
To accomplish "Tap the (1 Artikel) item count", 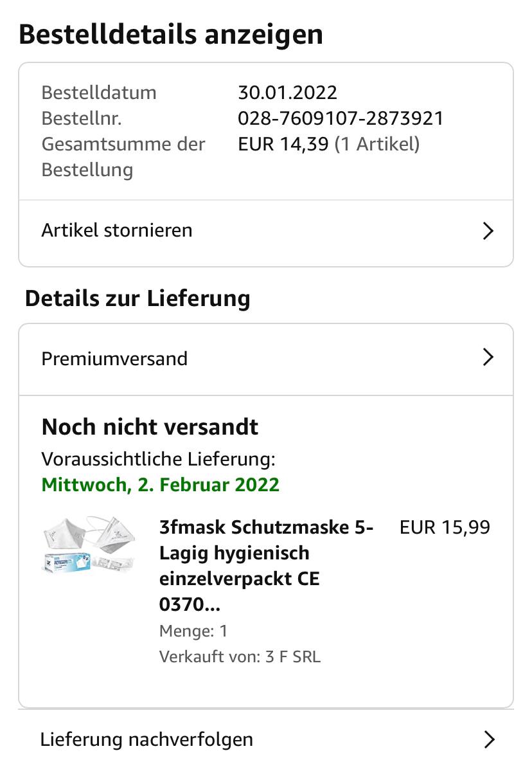I will point(377,144).
